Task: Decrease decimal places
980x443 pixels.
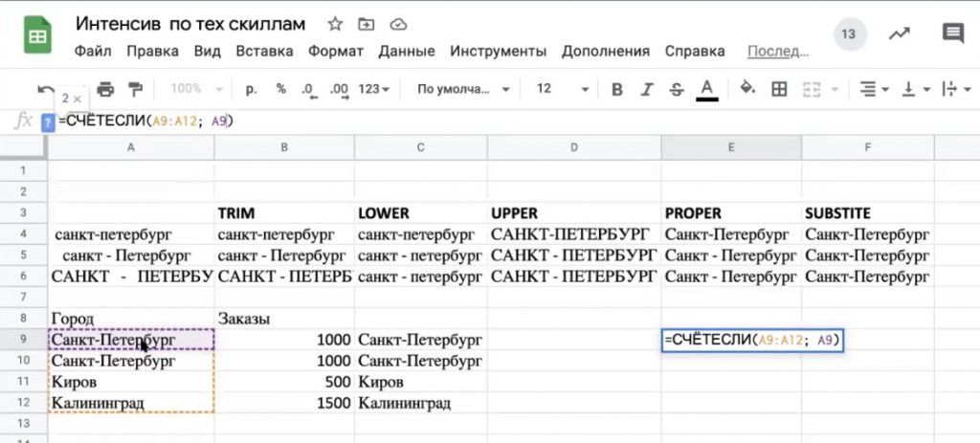Action: coord(309,90)
